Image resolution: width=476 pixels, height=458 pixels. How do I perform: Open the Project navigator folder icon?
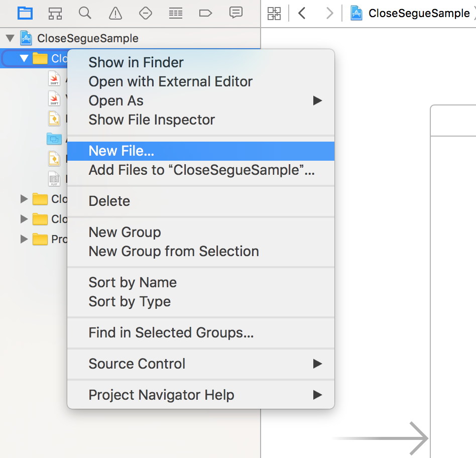25,14
